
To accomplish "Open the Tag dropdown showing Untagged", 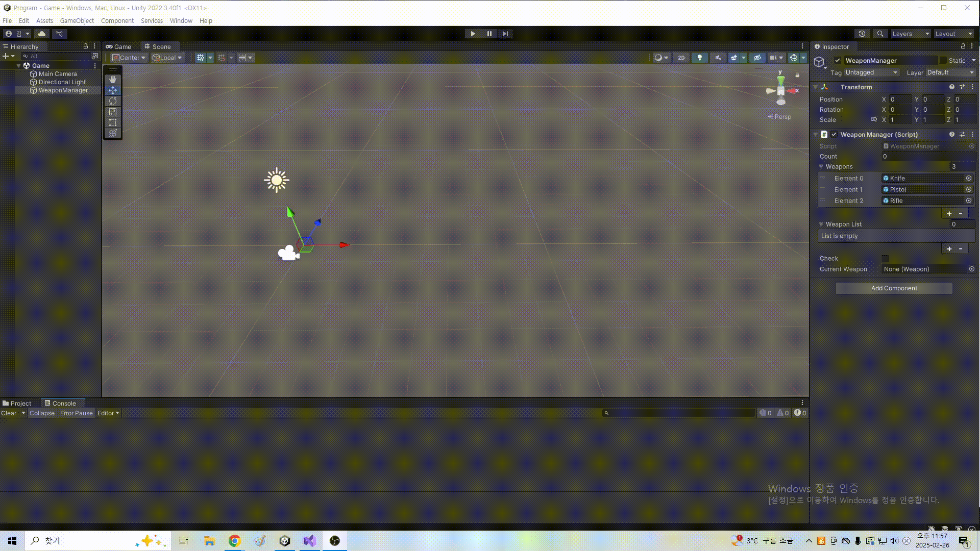I will click(x=871, y=72).
